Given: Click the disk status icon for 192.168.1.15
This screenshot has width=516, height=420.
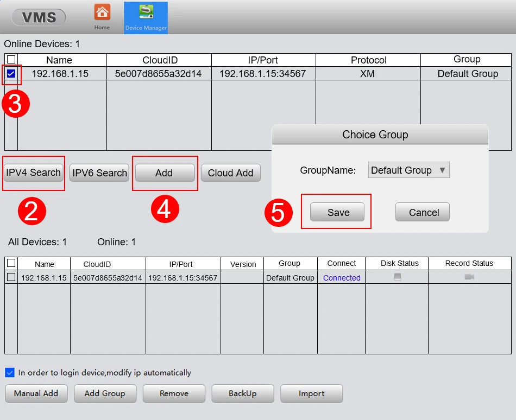Looking at the screenshot, I should (x=398, y=277).
